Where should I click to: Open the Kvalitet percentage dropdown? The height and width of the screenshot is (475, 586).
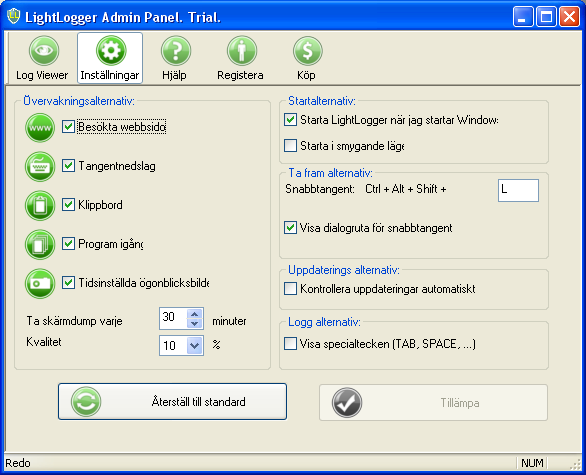pyautogui.click(x=194, y=345)
